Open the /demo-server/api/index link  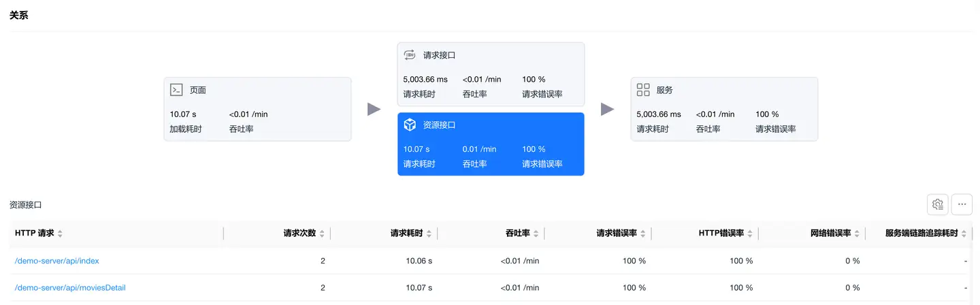(x=57, y=261)
